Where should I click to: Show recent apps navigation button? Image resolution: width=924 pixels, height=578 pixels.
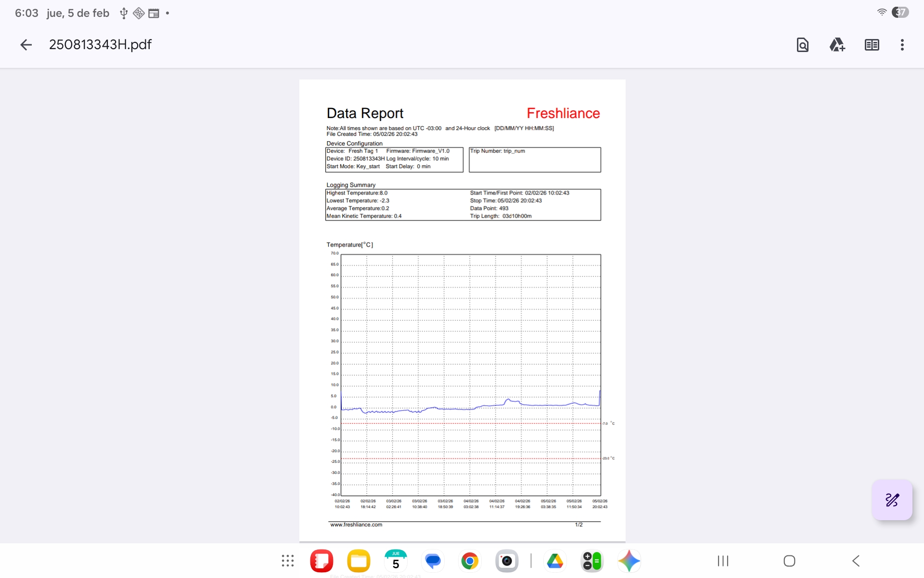point(723,561)
